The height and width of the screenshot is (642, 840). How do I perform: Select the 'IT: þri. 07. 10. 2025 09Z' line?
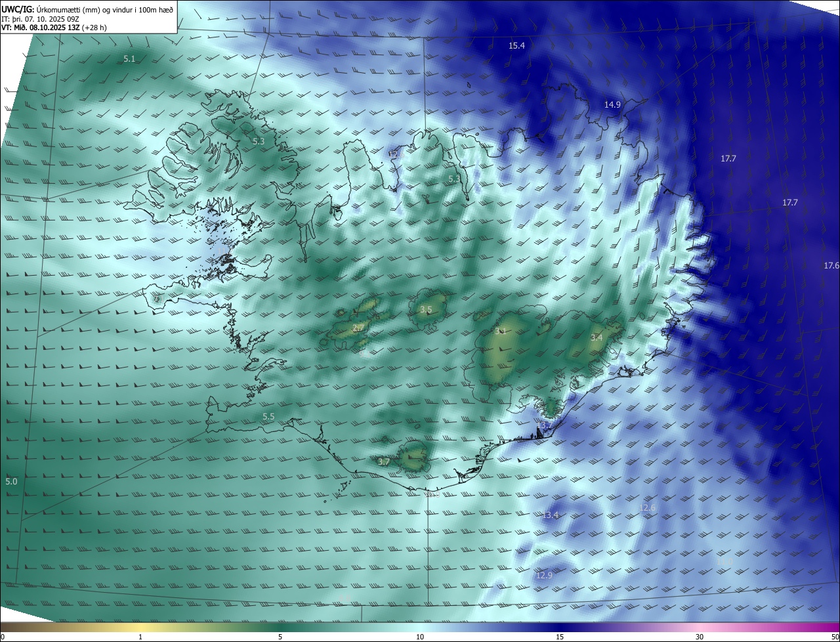(40, 19)
